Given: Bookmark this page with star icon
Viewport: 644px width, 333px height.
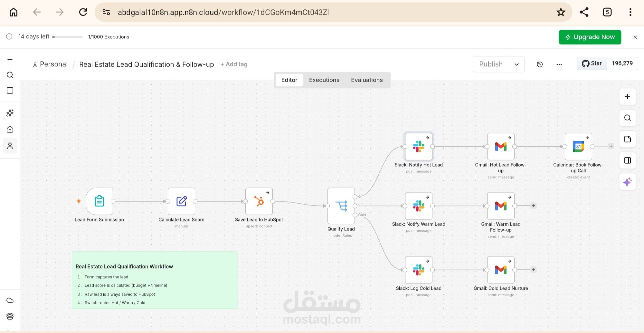Looking at the screenshot, I should pyautogui.click(x=561, y=12).
